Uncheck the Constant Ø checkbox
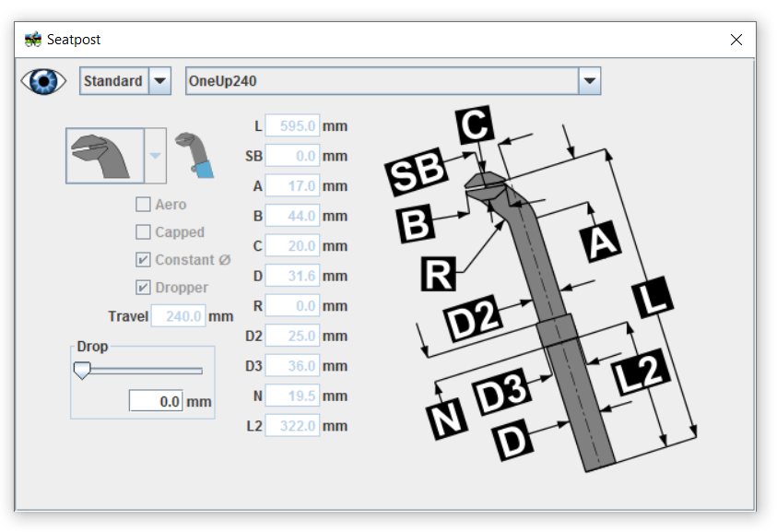This screenshot has width=777, height=532. tap(143, 260)
